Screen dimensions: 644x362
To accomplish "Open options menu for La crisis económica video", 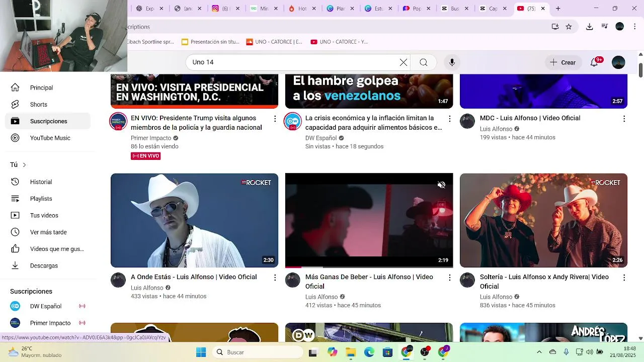I will [x=449, y=119].
